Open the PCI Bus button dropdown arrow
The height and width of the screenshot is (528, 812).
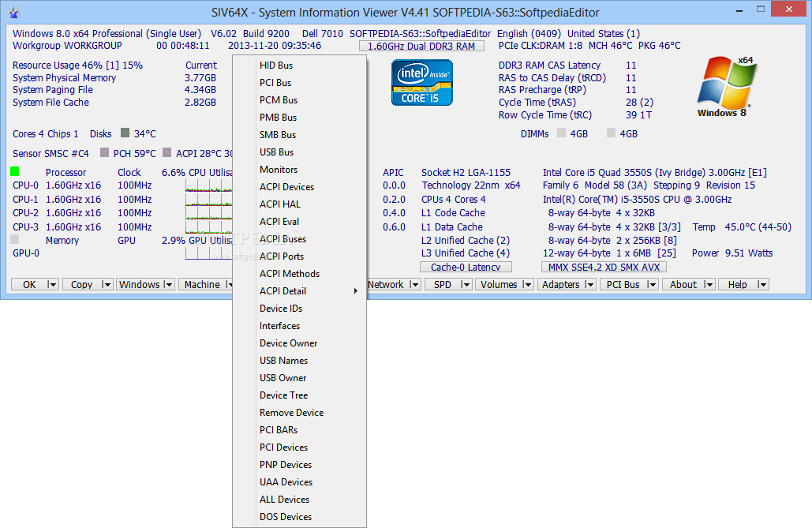(x=652, y=284)
